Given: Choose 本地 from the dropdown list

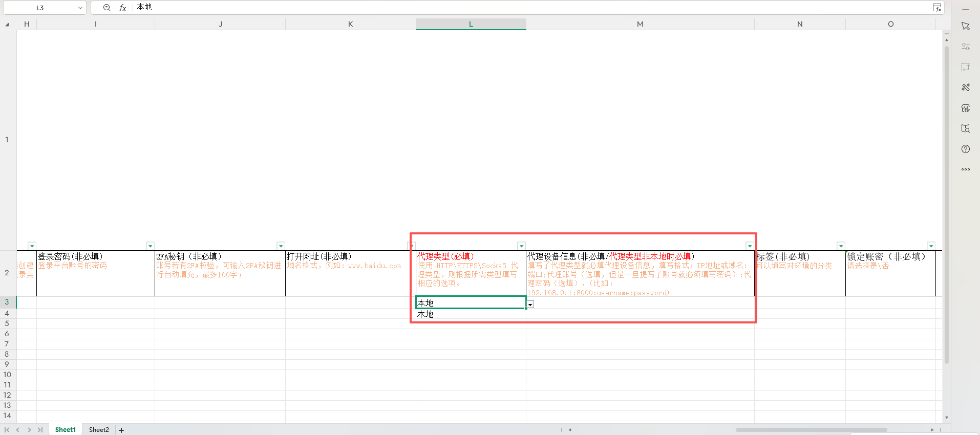Looking at the screenshot, I should point(425,315).
